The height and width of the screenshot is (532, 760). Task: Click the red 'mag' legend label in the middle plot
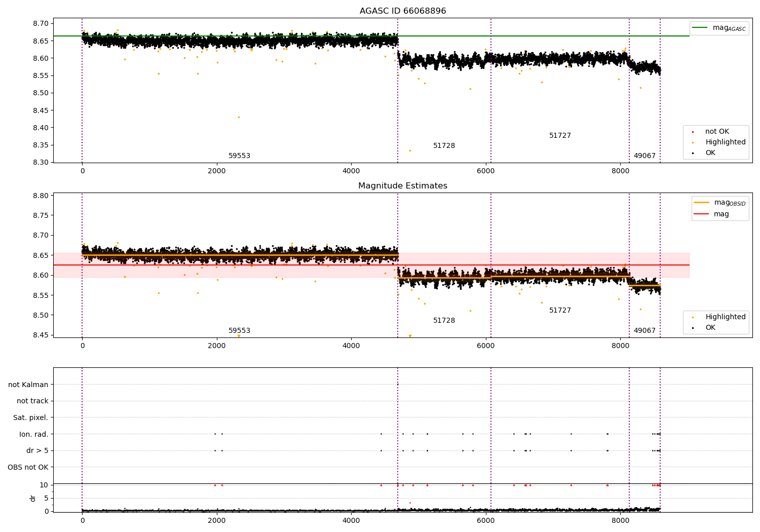click(721, 214)
